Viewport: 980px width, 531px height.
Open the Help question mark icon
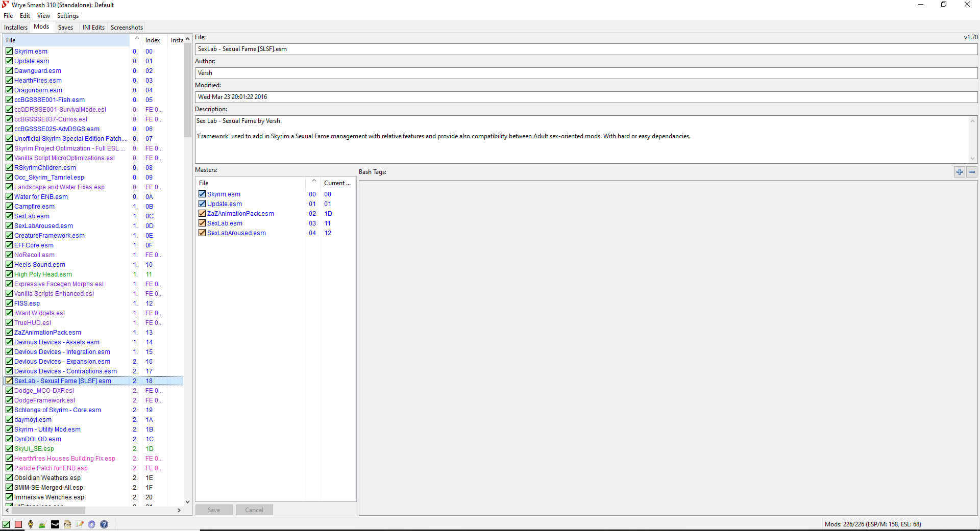tap(104, 524)
